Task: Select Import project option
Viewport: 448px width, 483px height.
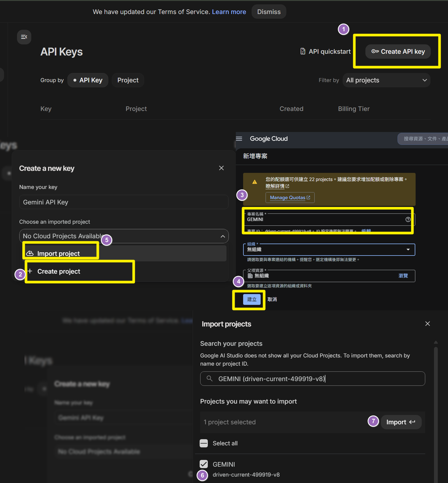Action: pos(125,253)
